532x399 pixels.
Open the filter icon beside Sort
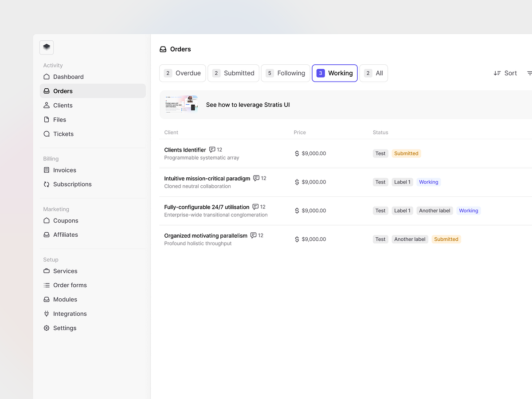[529, 73]
